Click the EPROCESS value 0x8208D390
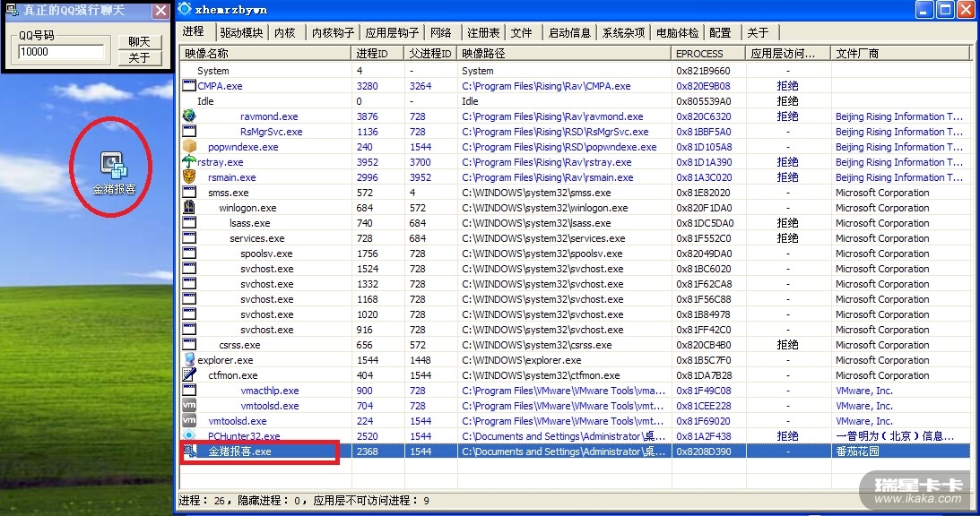Viewport: 980px width, 516px height. 704,451
